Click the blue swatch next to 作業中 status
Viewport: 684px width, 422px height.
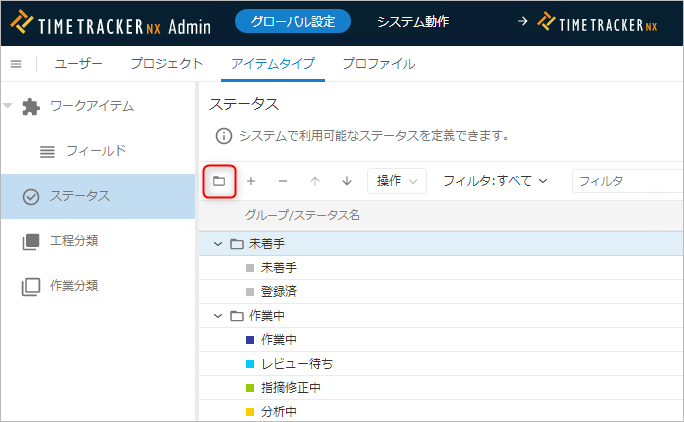[x=250, y=340]
